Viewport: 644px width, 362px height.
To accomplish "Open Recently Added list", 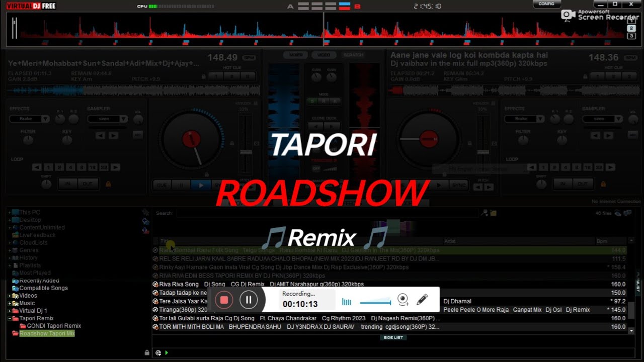I will [x=39, y=281].
